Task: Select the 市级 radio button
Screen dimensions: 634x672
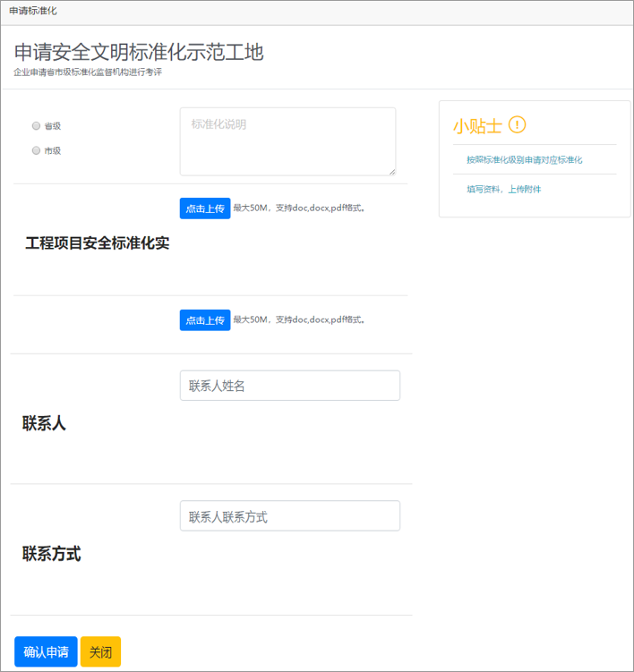Action: [36, 150]
